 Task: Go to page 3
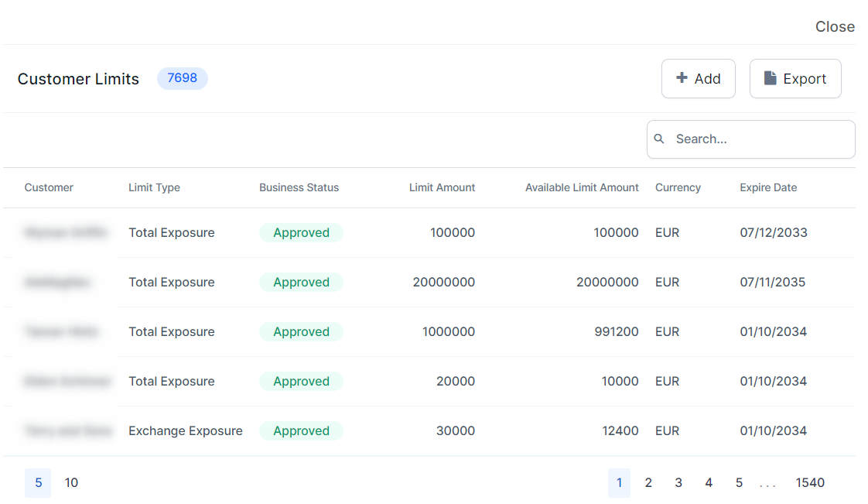pos(678,482)
